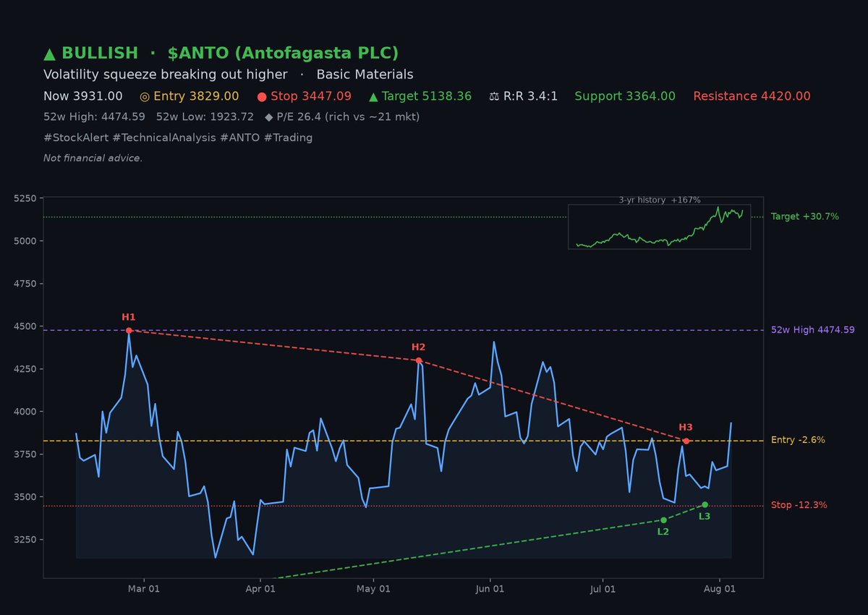Click the L3 swing low marker
Screen dimensions: 868x615
[705, 504]
